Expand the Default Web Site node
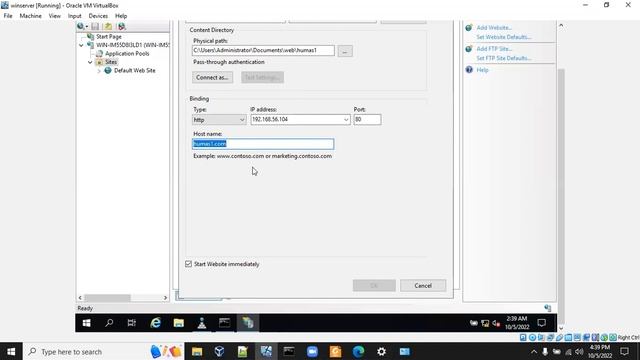This screenshot has width=640, height=360. pos(99,71)
